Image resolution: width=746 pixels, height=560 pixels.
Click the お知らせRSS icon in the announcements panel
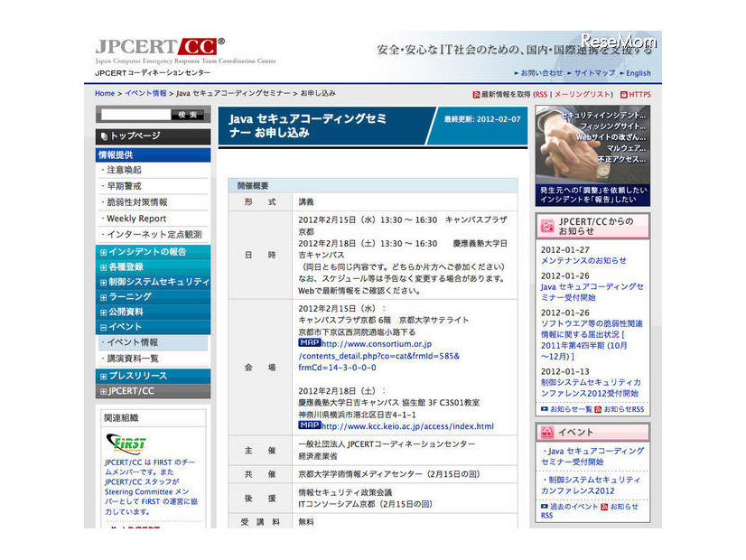pyautogui.click(x=597, y=409)
